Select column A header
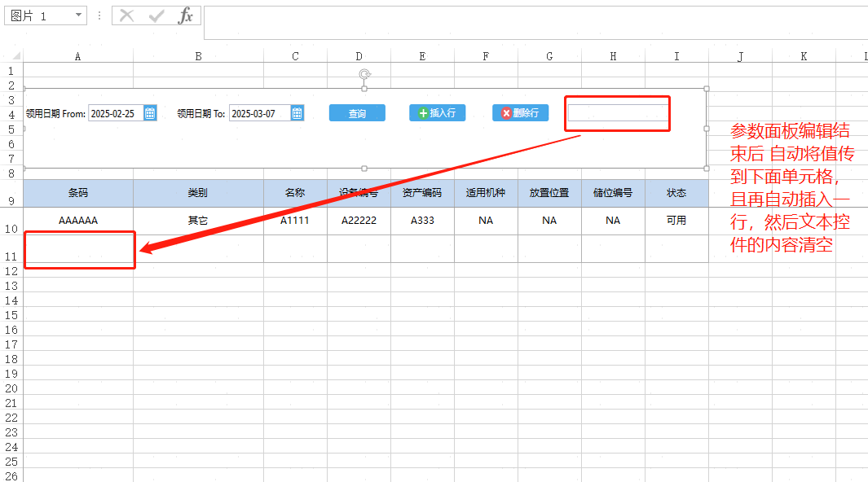868x482 pixels. (x=78, y=56)
